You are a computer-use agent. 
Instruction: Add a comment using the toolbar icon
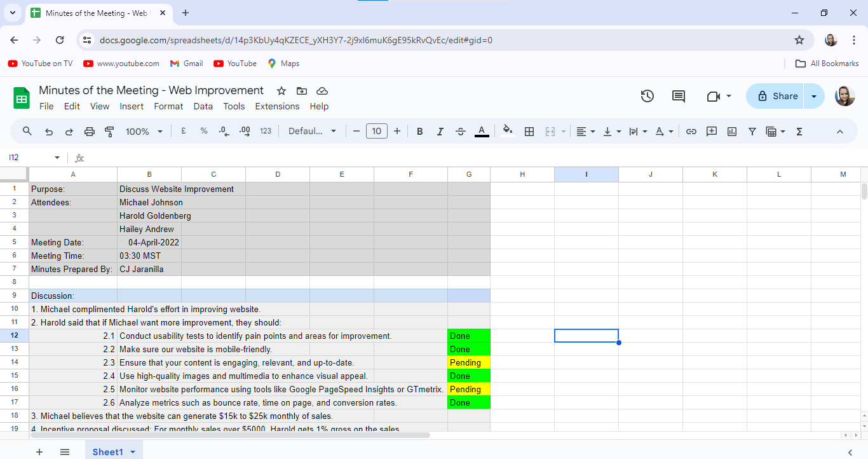pos(712,132)
